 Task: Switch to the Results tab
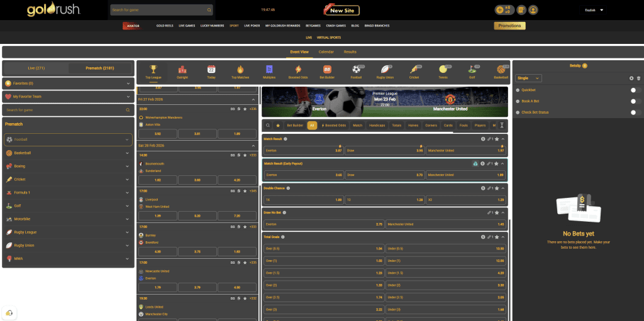350,52
